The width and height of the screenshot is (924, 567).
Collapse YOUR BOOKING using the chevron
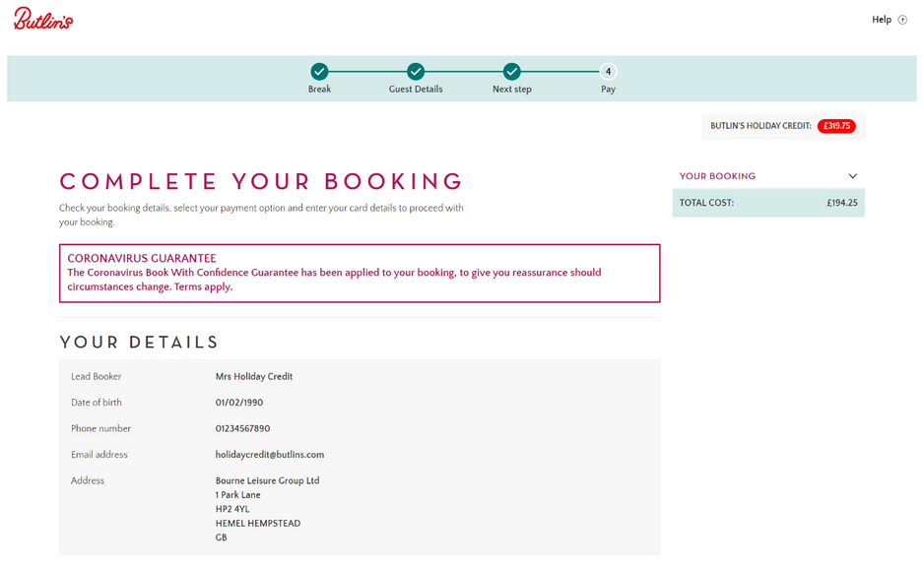(x=853, y=175)
